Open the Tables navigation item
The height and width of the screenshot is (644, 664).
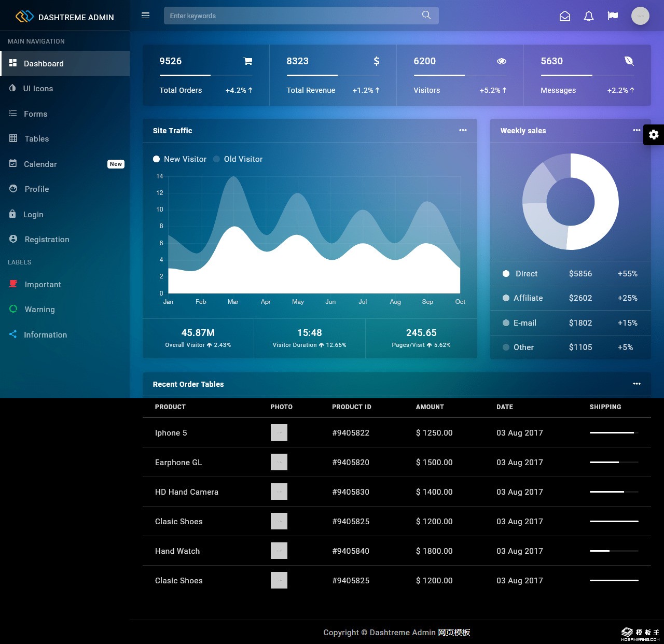pos(36,139)
